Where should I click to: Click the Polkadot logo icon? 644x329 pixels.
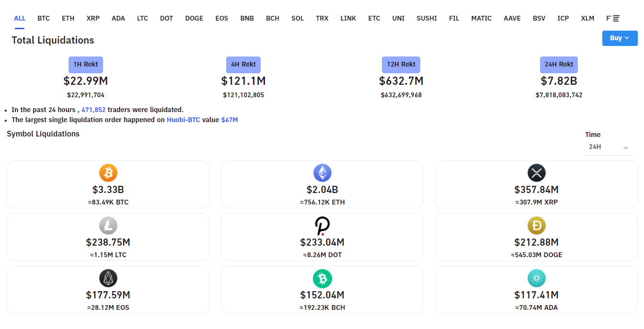(322, 226)
